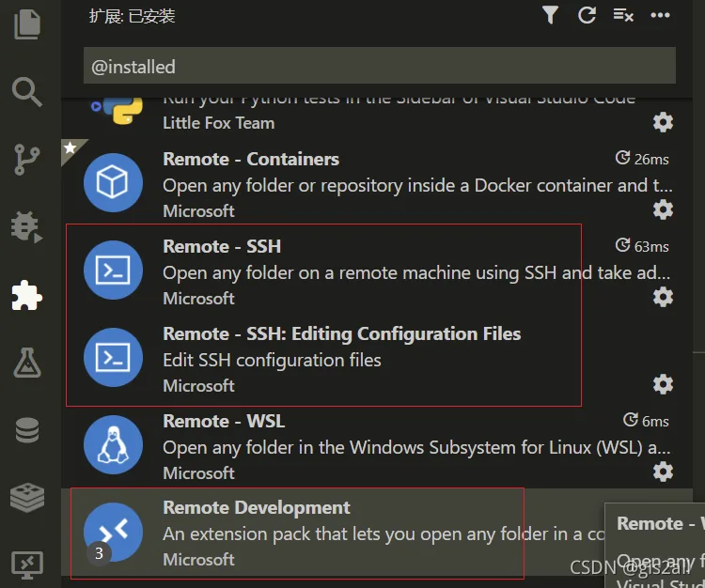Click the SSH Editing Configuration Files icon
705x588 pixels.
point(113,357)
